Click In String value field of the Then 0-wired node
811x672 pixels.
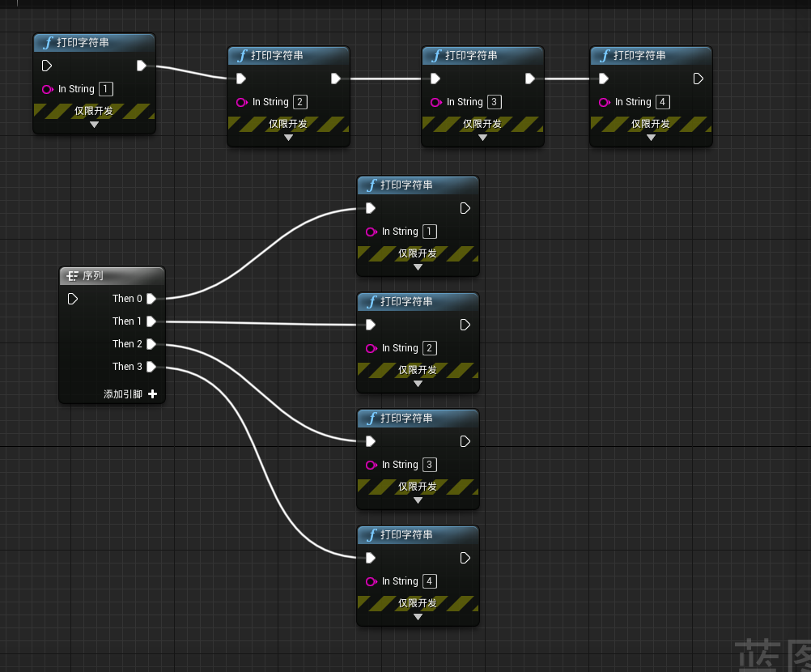pyautogui.click(x=430, y=232)
